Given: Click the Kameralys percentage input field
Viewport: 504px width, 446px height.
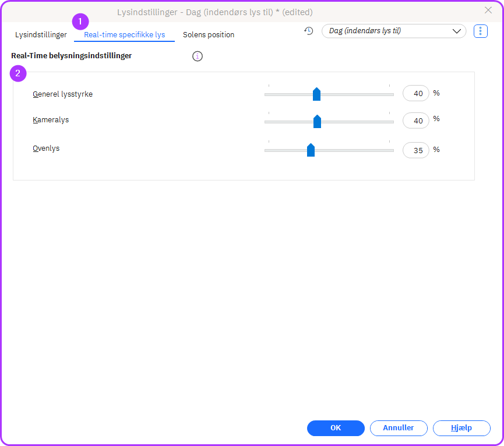Looking at the screenshot, I should (x=416, y=121).
